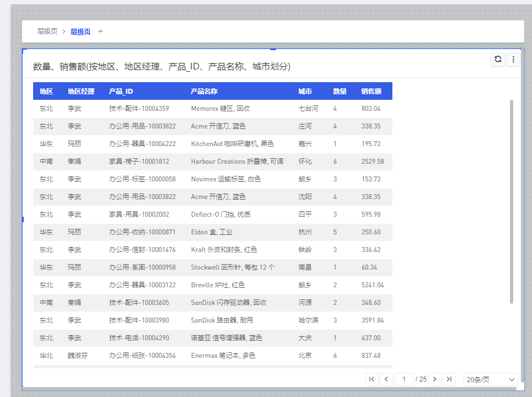
Task: Select the sales value 250.60
Action: pos(371,232)
